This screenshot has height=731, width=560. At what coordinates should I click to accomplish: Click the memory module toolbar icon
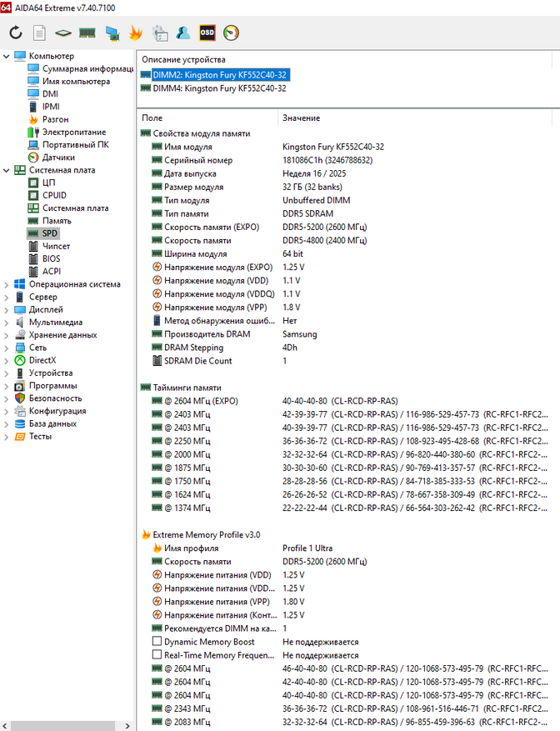87,33
